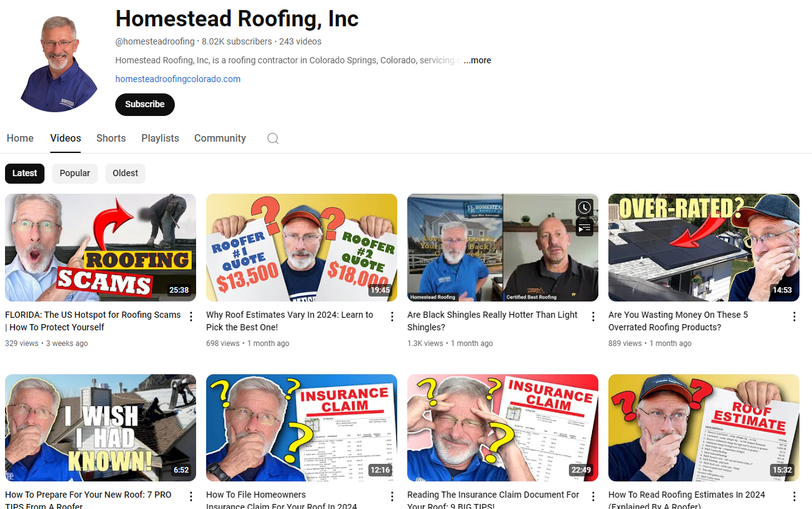Switch to the Videos tab
The height and width of the screenshot is (509, 812).
[x=66, y=139]
